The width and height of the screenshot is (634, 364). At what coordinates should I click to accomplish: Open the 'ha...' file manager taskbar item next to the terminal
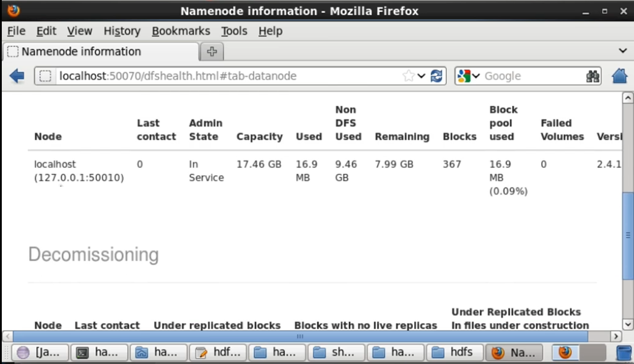159,352
